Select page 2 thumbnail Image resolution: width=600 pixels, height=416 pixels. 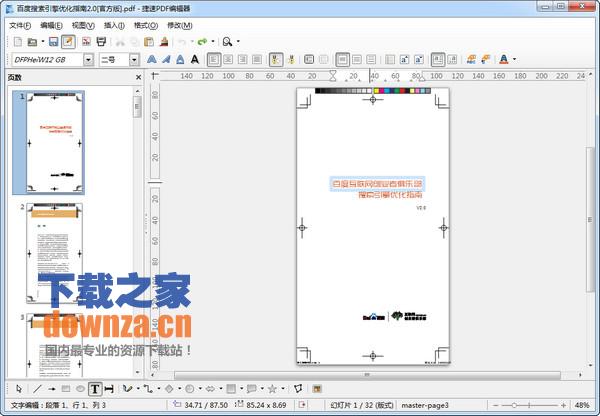click(54, 253)
